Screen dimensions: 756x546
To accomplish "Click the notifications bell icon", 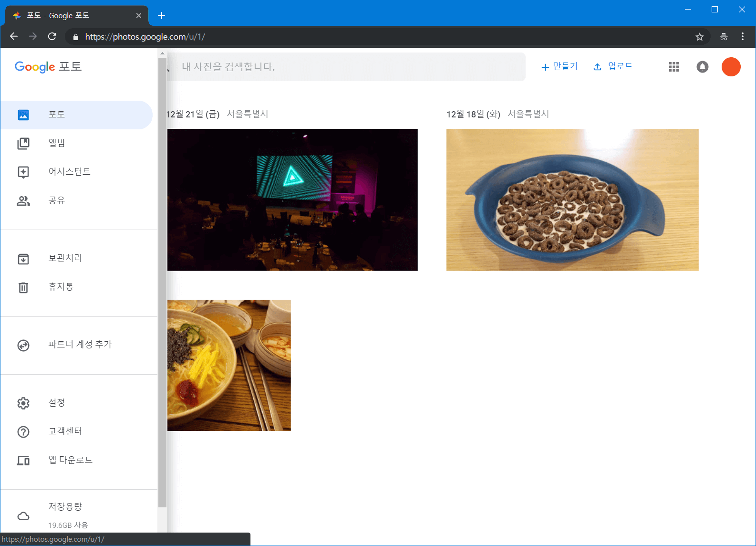I will coord(702,67).
